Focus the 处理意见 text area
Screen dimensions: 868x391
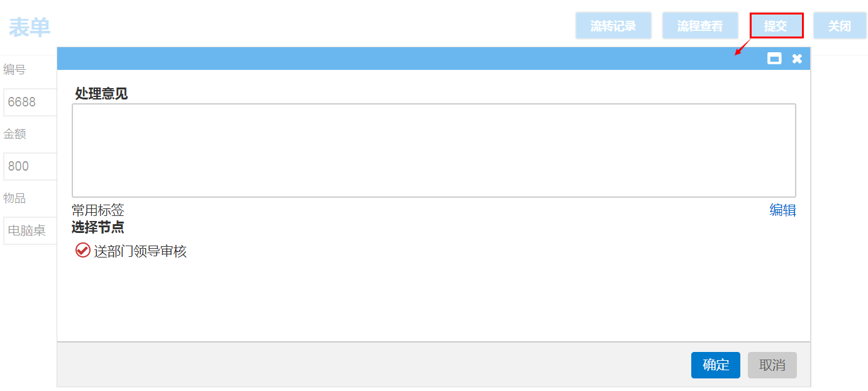(433, 150)
